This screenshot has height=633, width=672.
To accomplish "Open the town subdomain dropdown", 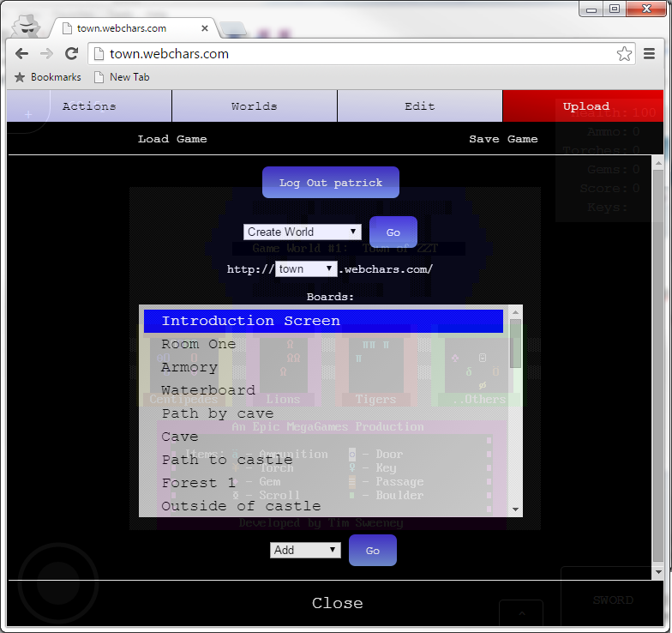I will [306, 269].
